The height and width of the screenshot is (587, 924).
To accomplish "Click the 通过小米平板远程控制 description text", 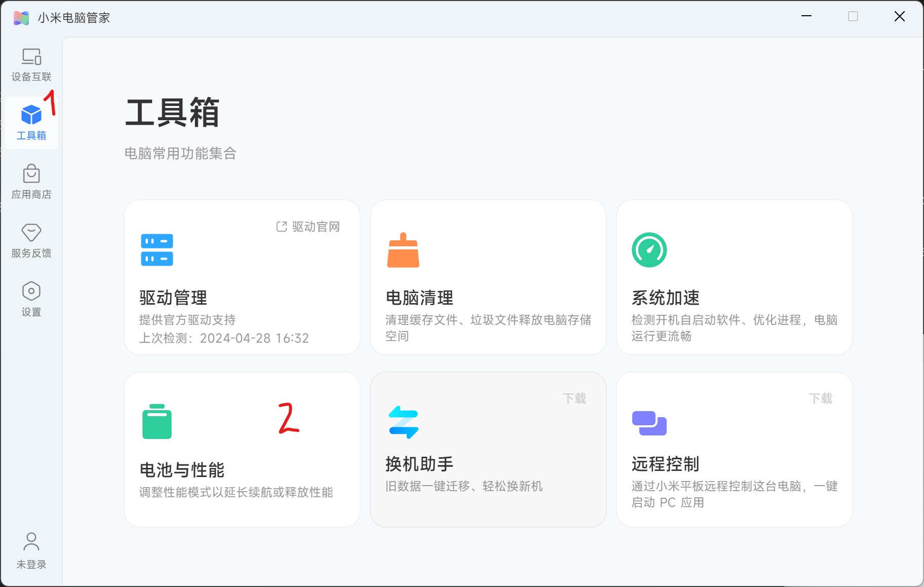I will [x=735, y=494].
